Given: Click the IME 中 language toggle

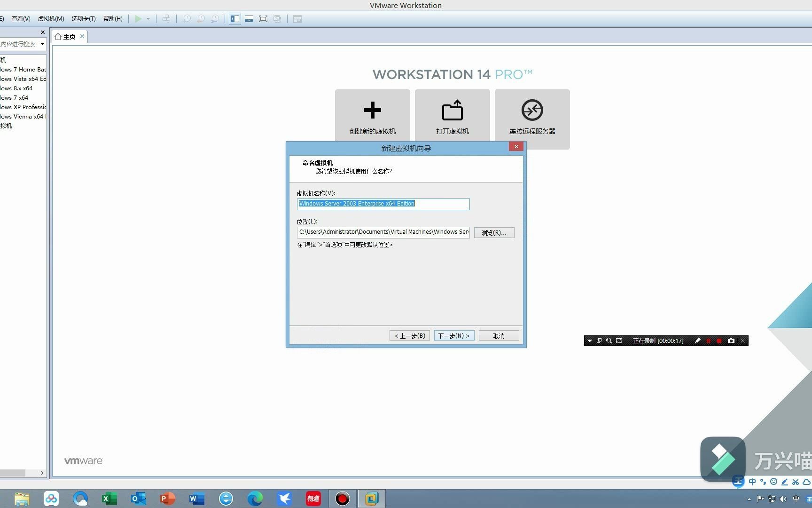Looking at the screenshot, I should point(752,482).
